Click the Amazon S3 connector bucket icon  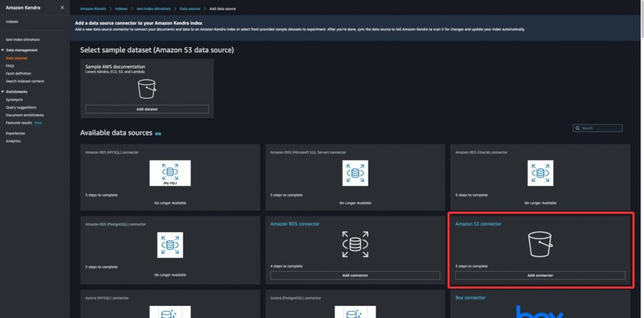[x=540, y=244]
